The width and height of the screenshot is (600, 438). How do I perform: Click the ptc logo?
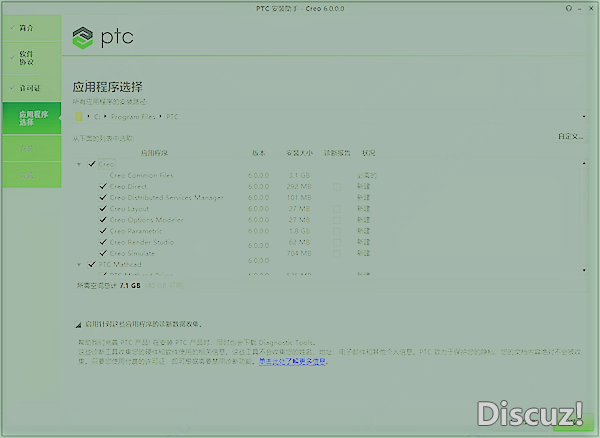pos(103,37)
